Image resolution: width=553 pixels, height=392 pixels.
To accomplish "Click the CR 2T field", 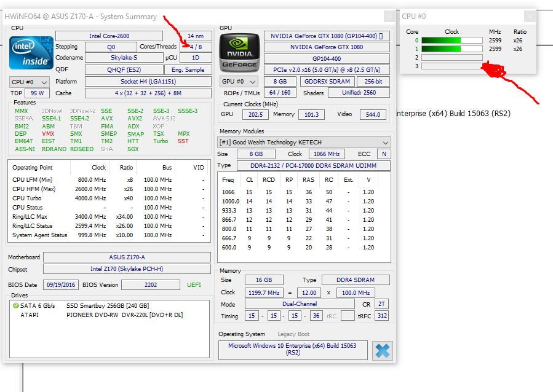I will pyautogui.click(x=381, y=304).
